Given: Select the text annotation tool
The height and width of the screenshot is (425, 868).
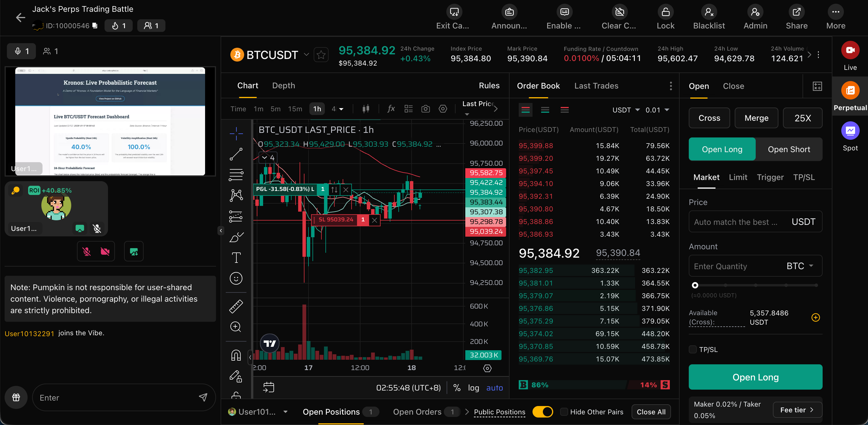Looking at the screenshot, I should 236,258.
